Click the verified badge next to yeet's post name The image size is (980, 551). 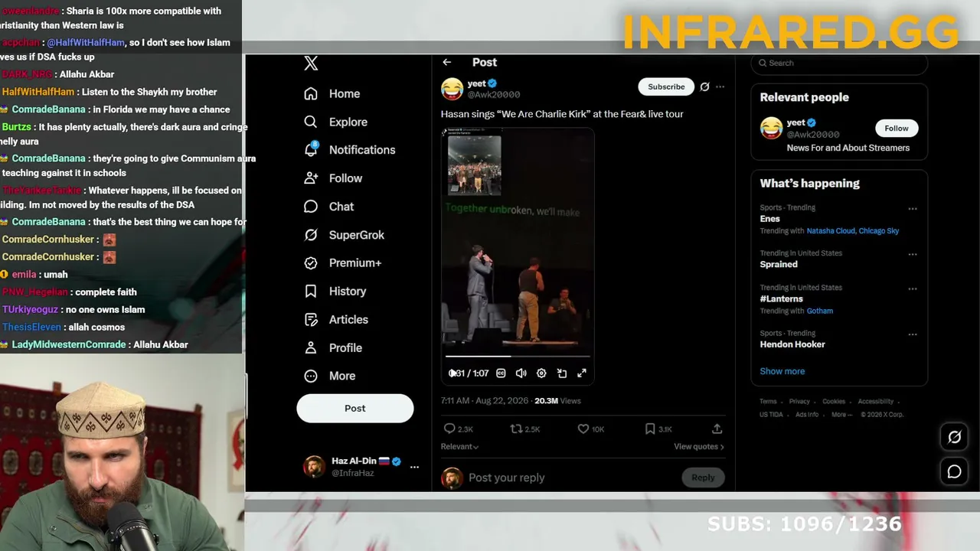click(493, 83)
